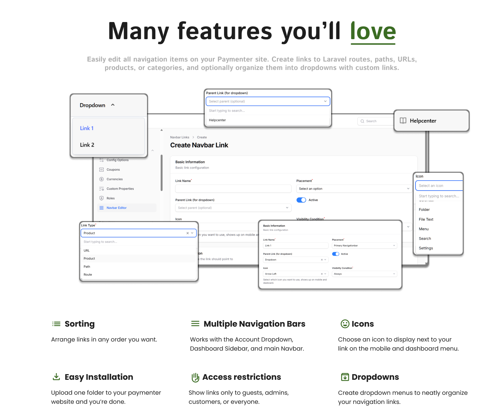504x420 pixels.
Task: Choose the Route option in Link Type list
Action: click(x=88, y=275)
